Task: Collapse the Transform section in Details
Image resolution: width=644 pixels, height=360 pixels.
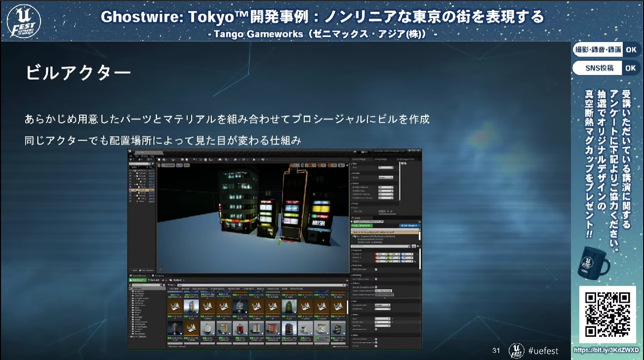Action: tap(352, 250)
